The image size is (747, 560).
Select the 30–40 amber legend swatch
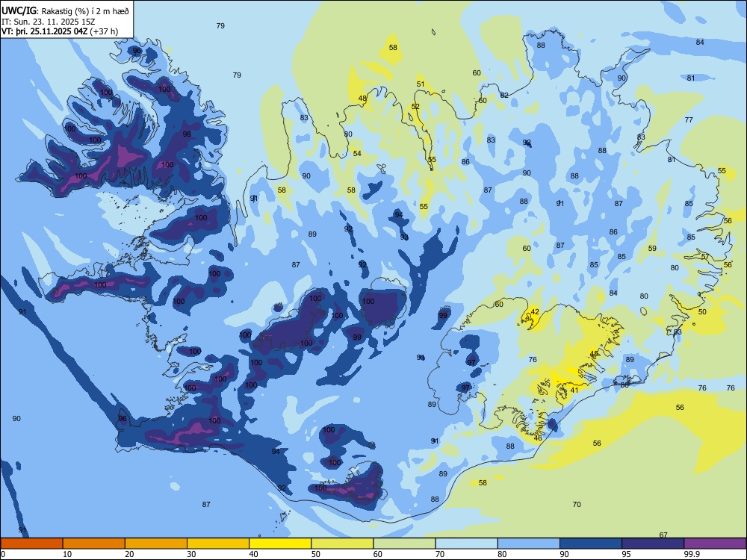218,544
